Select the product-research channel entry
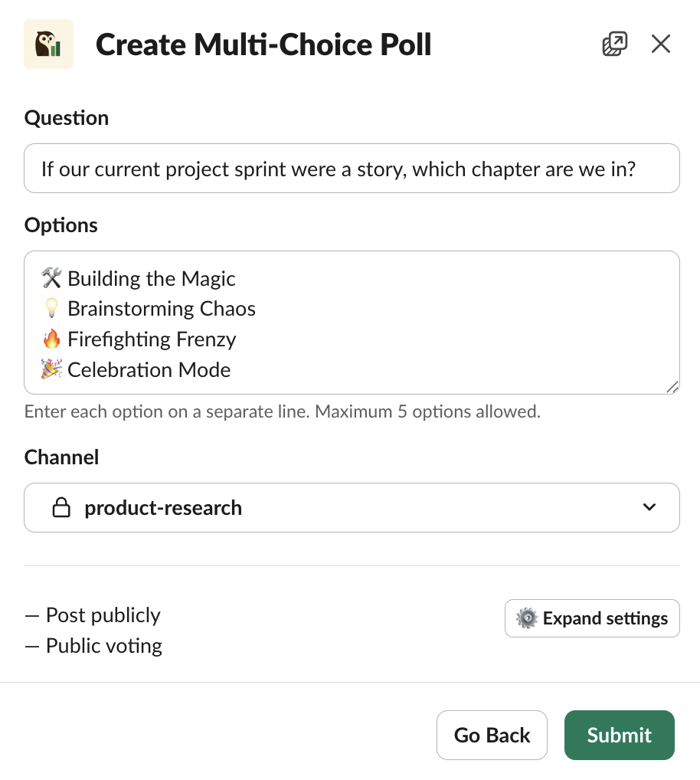Screen dimensions: 700x780 pyautogui.click(x=164, y=507)
